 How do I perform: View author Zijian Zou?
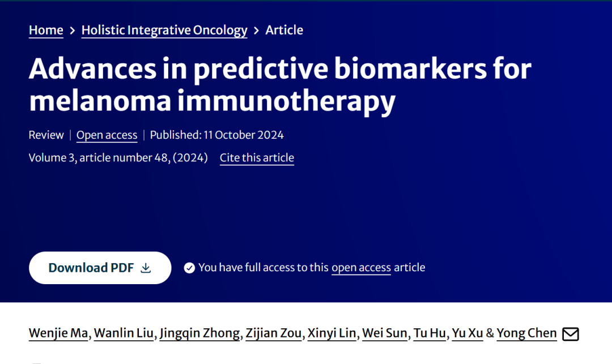274,333
